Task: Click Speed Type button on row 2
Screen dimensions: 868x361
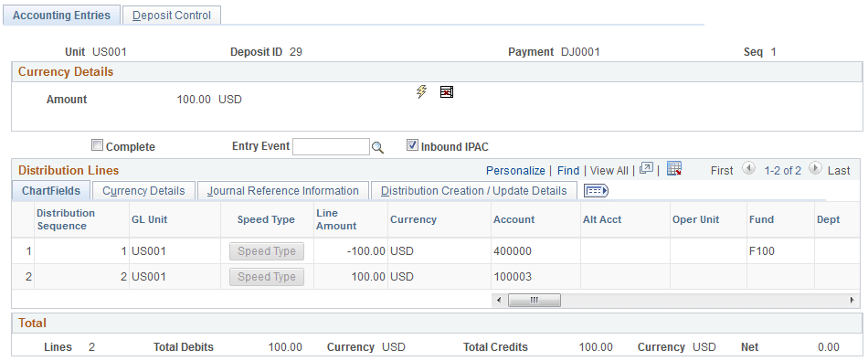Action: click(x=267, y=277)
